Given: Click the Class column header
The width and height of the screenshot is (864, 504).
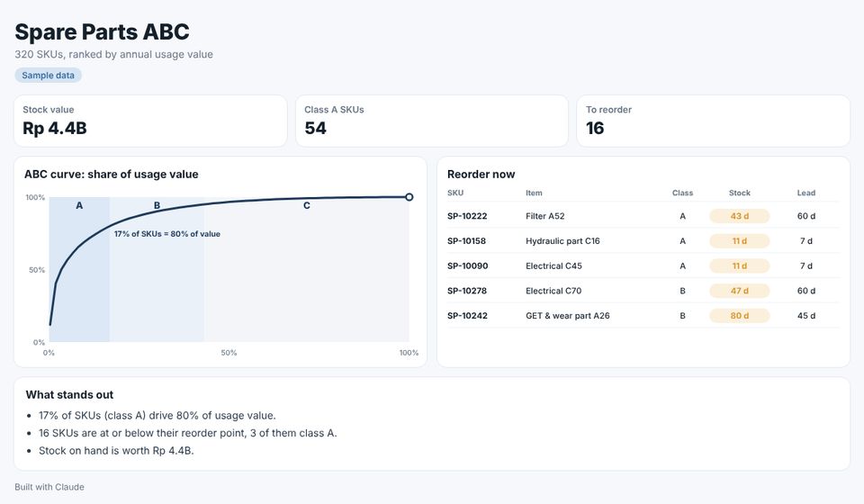Looking at the screenshot, I should coord(682,193).
